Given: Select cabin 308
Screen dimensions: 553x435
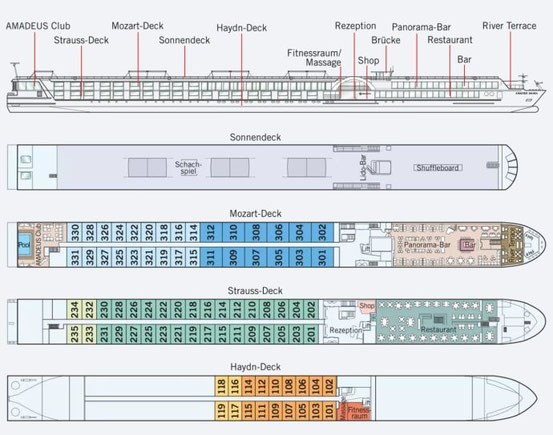Looking at the screenshot, I should coord(256,232).
